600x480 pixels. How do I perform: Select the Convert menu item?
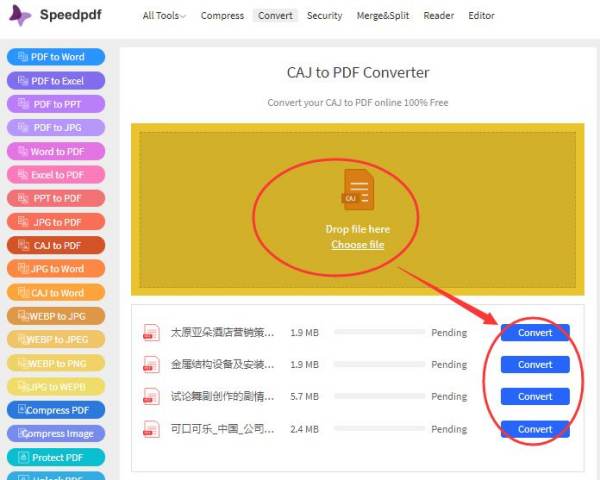(x=275, y=16)
